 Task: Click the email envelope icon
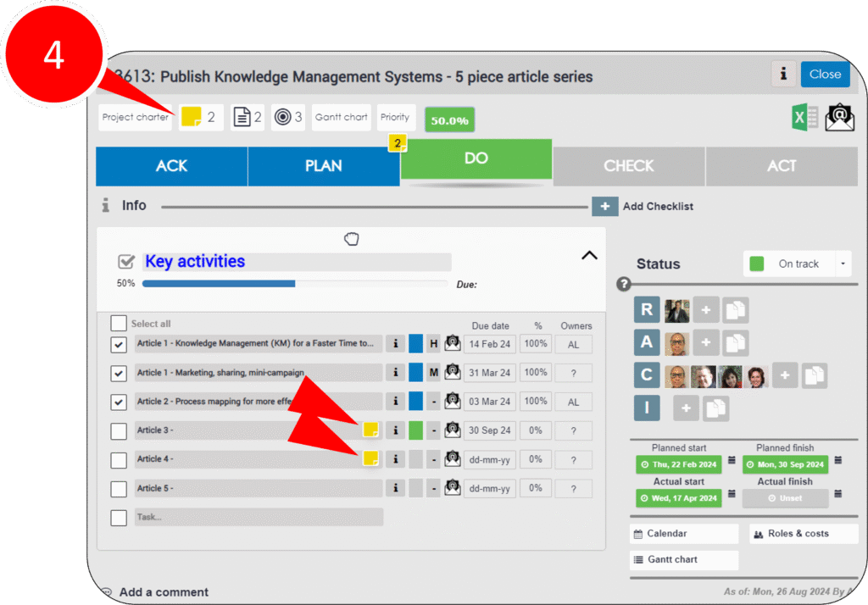pyautogui.click(x=839, y=117)
